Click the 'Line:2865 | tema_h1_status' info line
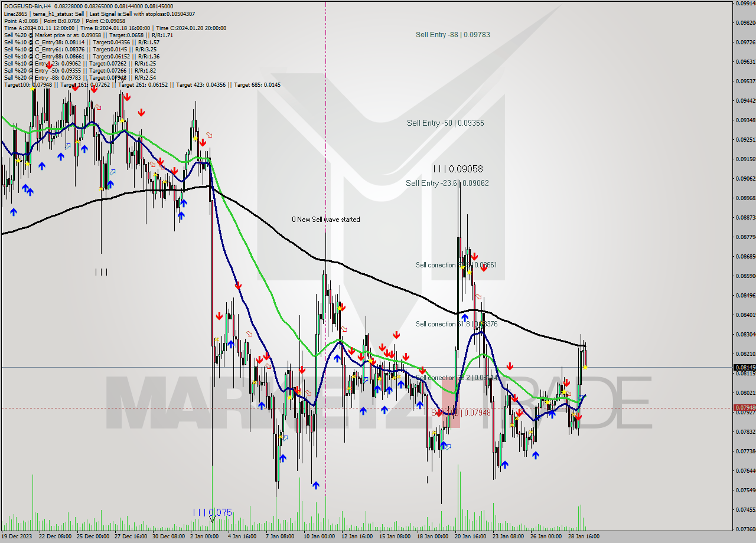Viewport: 756px width, 543px height. click(99, 14)
